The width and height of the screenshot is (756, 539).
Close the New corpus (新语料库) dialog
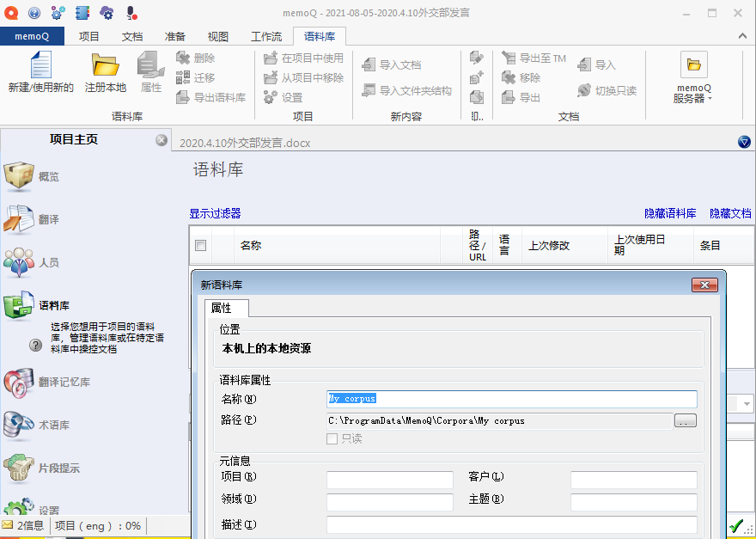[x=704, y=285]
